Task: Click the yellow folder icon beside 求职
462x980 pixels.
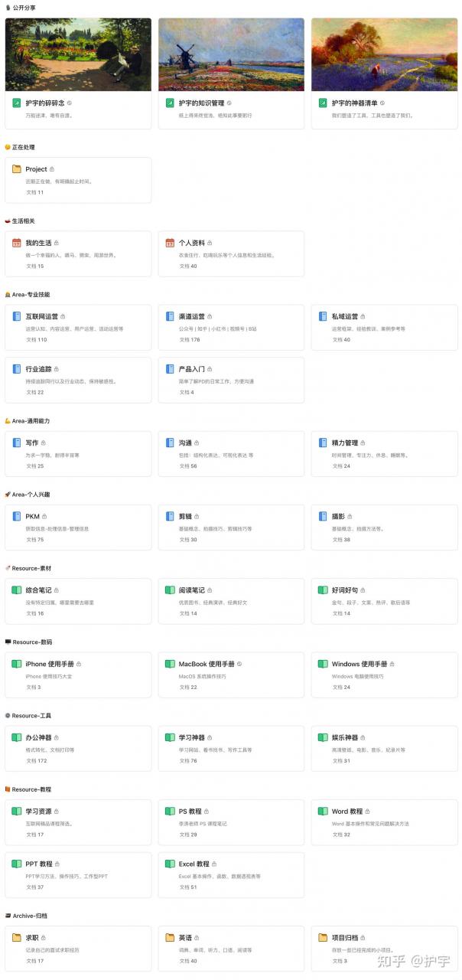Action: pyautogui.click(x=17, y=938)
